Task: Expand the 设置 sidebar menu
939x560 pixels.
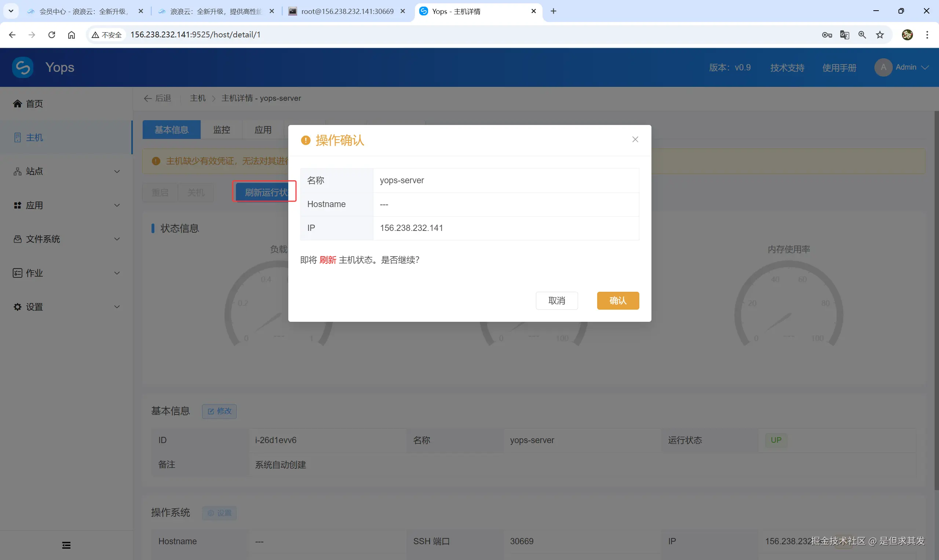Action: pos(66,307)
